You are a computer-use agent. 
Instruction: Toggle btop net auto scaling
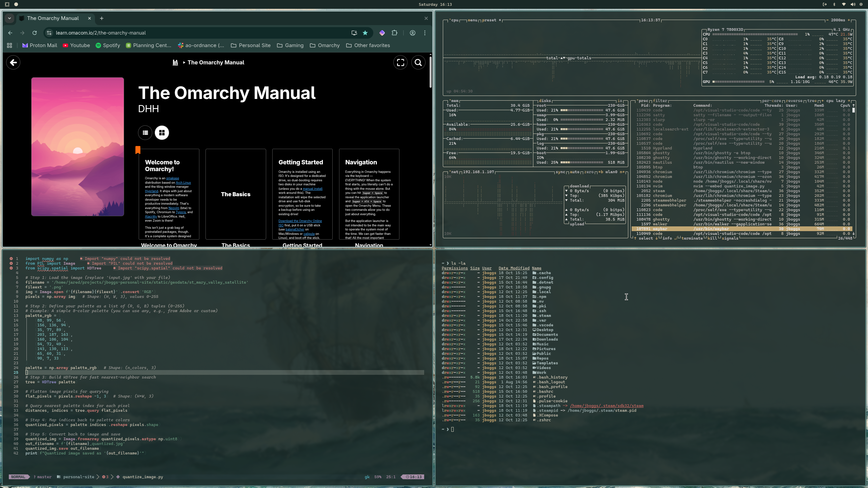(x=574, y=172)
